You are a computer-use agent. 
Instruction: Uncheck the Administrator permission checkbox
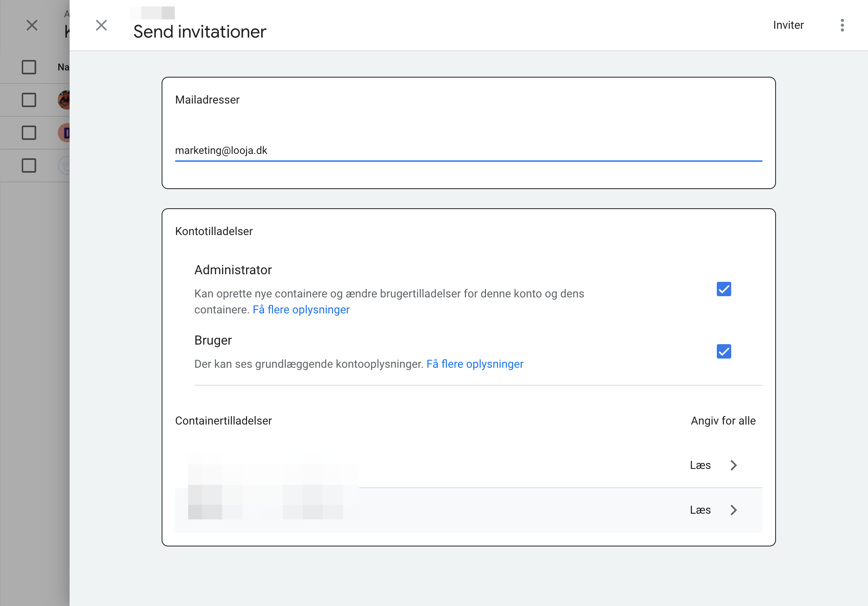pyautogui.click(x=724, y=289)
